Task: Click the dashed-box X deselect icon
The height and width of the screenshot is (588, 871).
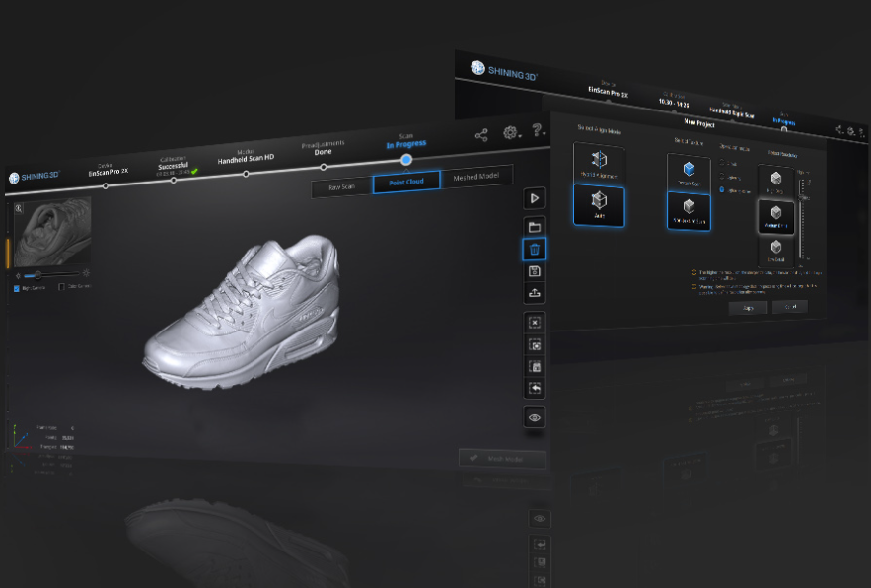Action: [x=535, y=323]
